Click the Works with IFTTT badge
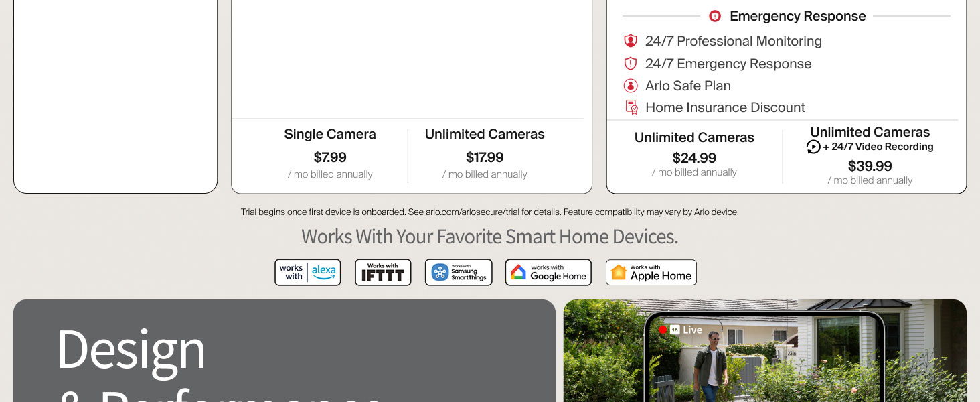 coord(383,273)
